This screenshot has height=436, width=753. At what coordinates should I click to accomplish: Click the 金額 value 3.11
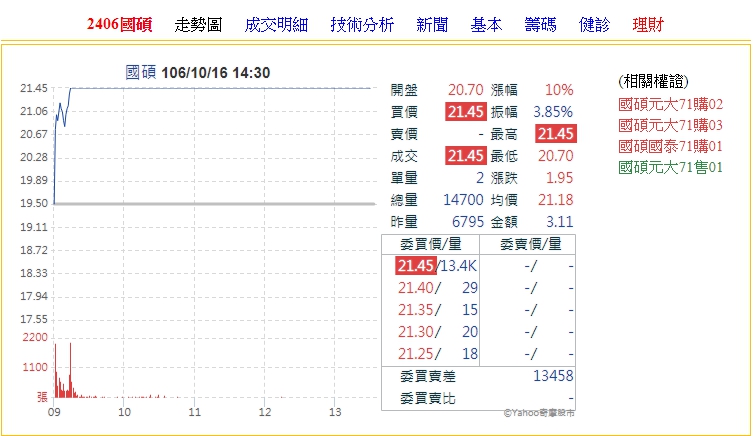coord(559,222)
